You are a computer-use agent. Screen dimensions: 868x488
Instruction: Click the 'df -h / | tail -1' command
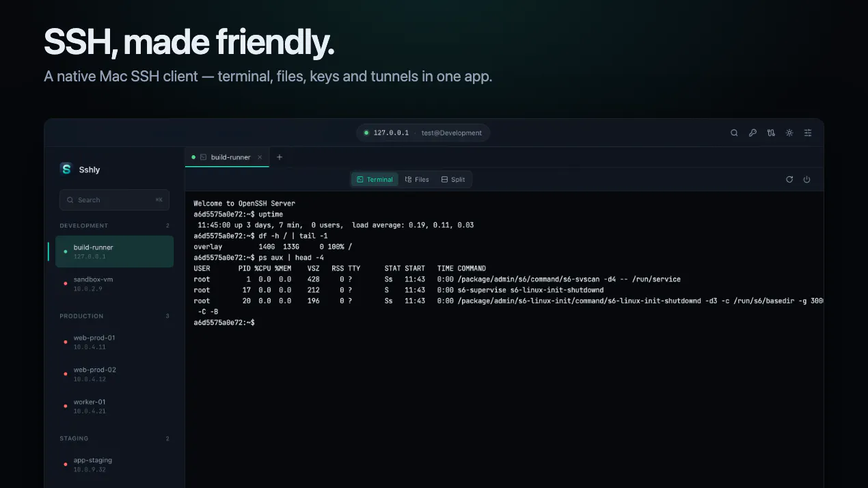260,236
